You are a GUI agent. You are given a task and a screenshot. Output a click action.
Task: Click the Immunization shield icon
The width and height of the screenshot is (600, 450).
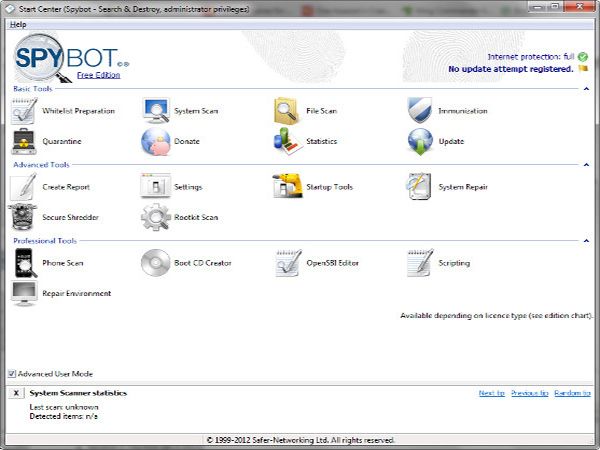(420, 111)
